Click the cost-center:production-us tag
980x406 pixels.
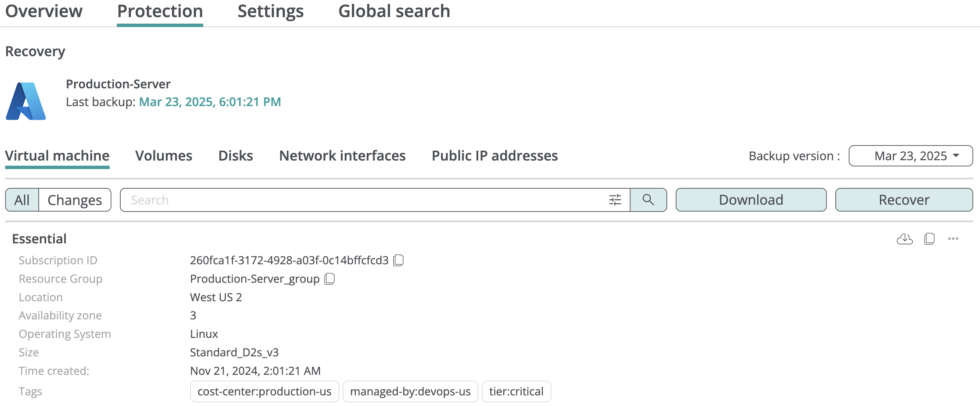(265, 392)
